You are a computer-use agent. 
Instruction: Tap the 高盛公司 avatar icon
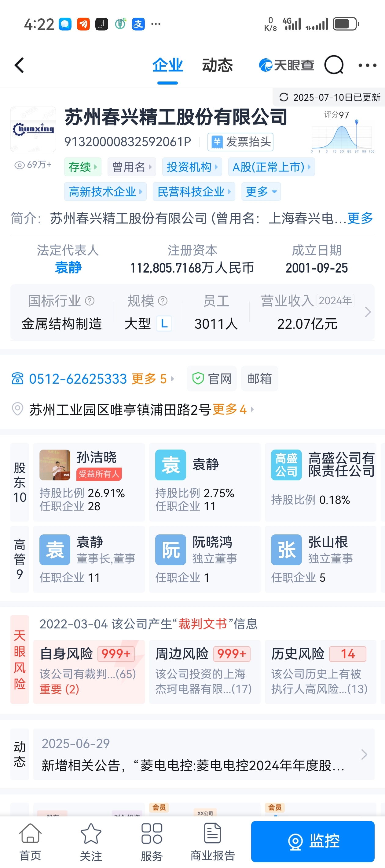coord(286,465)
